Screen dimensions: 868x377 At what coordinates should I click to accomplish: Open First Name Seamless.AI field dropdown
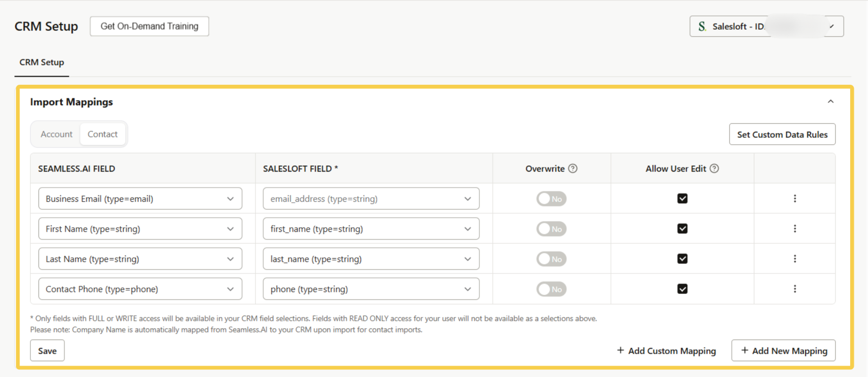(140, 229)
